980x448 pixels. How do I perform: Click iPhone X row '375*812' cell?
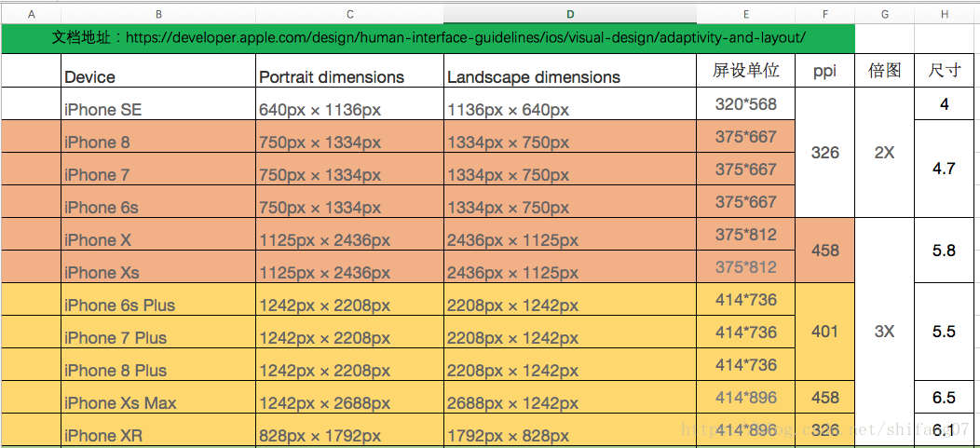pos(746,235)
